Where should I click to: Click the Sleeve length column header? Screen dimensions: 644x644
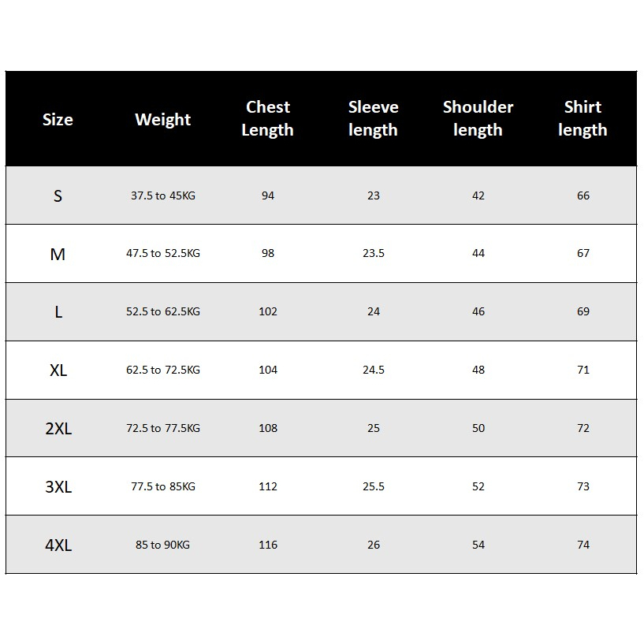373,118
